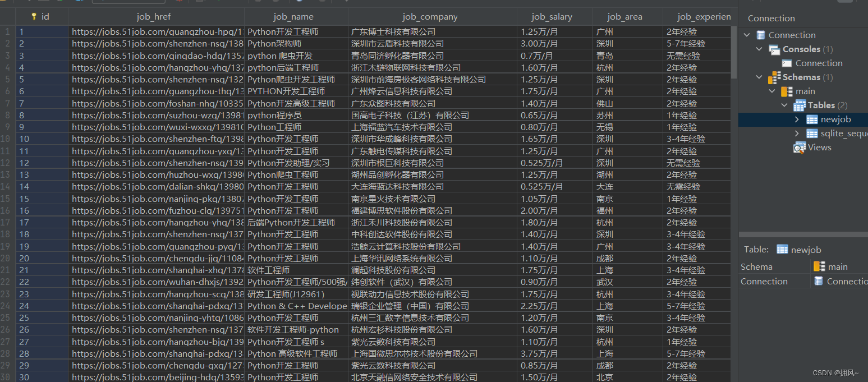Click the database icon beside root Connection node
The width and height of the screenshot is (868, 382).
click(761, 35)
